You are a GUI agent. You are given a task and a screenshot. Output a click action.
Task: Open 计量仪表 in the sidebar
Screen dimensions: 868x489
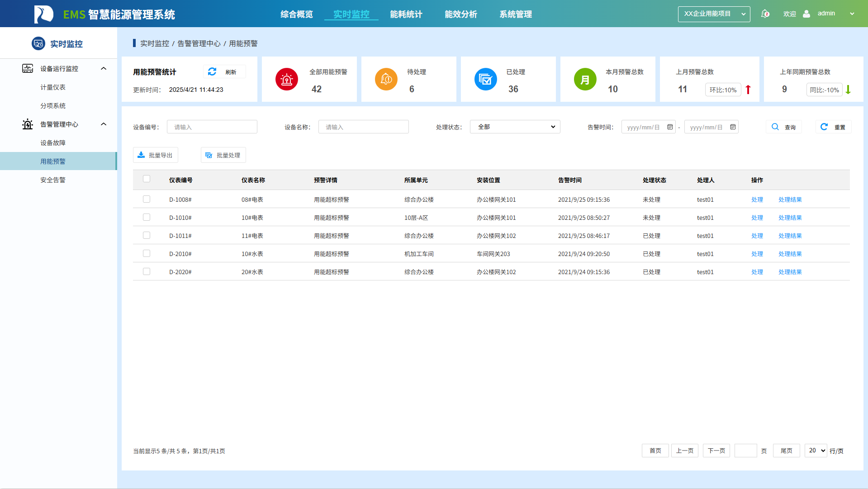53,87
